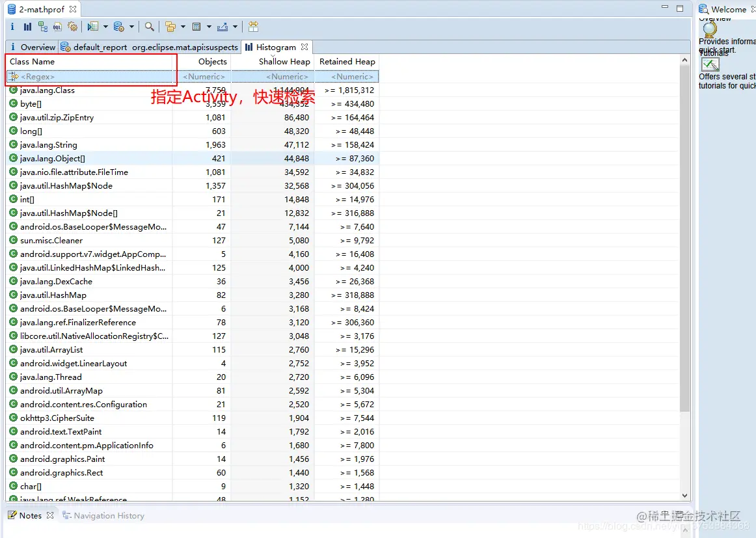Click the class icon beside java.lang.Thread
The height and width of the screenshot is (538, 756).
click(x=14, y=377)
